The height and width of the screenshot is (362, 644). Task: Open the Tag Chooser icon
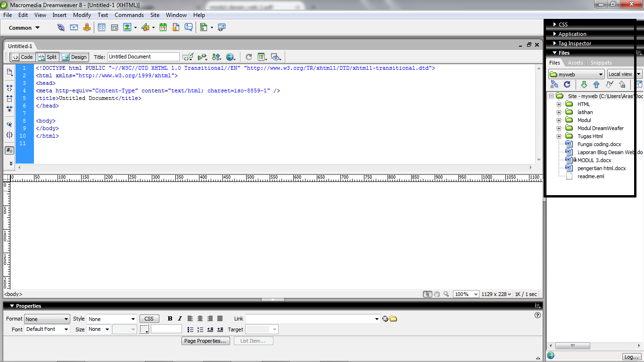(222, 27)
